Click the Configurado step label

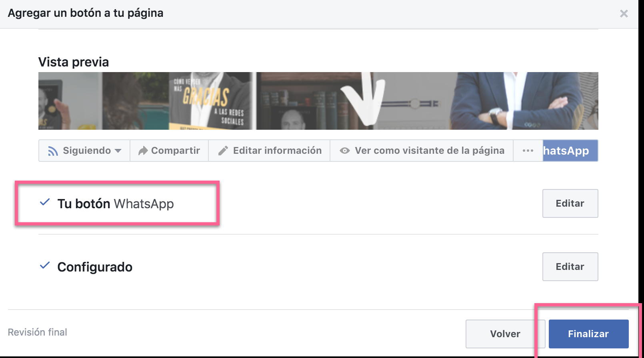click(x=95, y=267)
